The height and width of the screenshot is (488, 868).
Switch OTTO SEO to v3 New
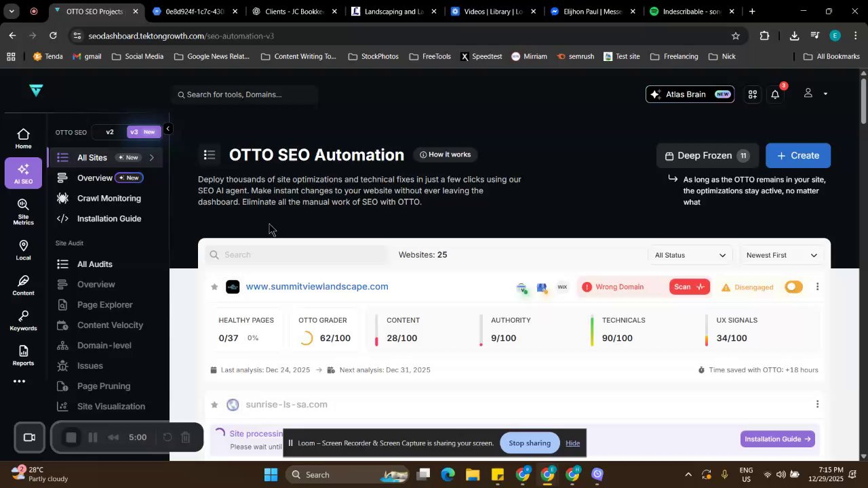pyautogui.click(x=143, y=132)
